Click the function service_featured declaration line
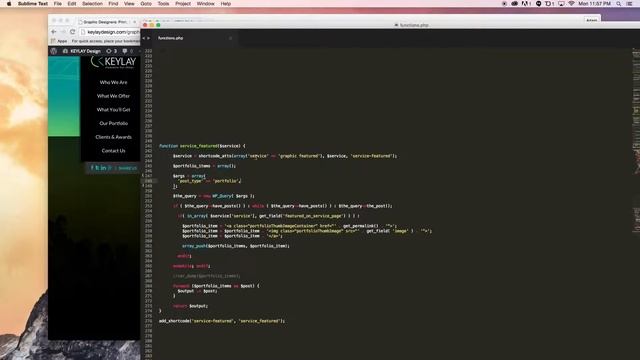 [x=202, y=146]
